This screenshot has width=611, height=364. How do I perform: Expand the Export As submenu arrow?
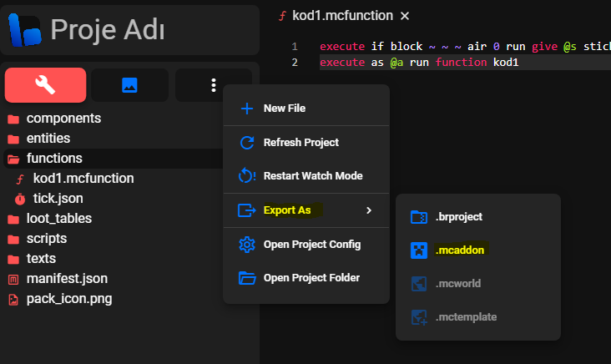(369, 210)
